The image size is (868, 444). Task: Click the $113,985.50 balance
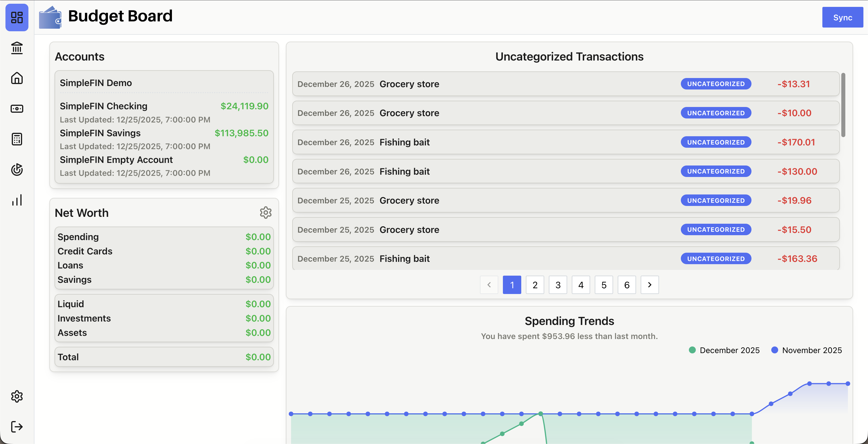click(242, 133)
